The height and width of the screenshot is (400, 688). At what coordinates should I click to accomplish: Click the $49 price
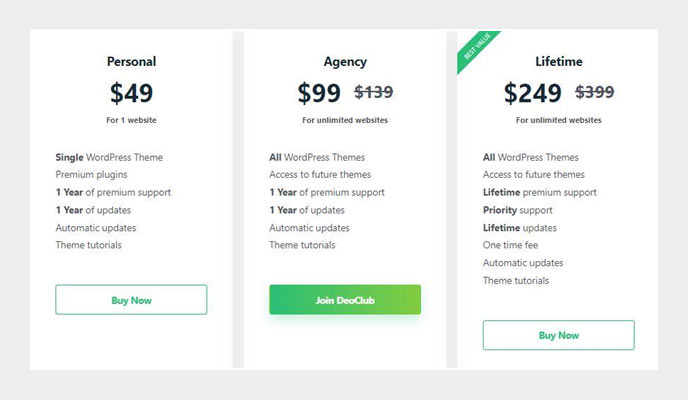pos(131,93)
